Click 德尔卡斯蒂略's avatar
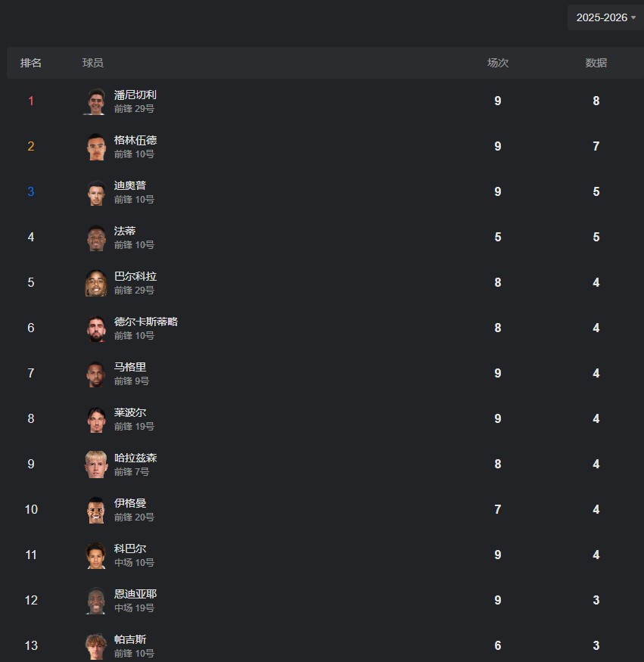The width and height of the screenshot is (644, 662). [x=95, y=328]
